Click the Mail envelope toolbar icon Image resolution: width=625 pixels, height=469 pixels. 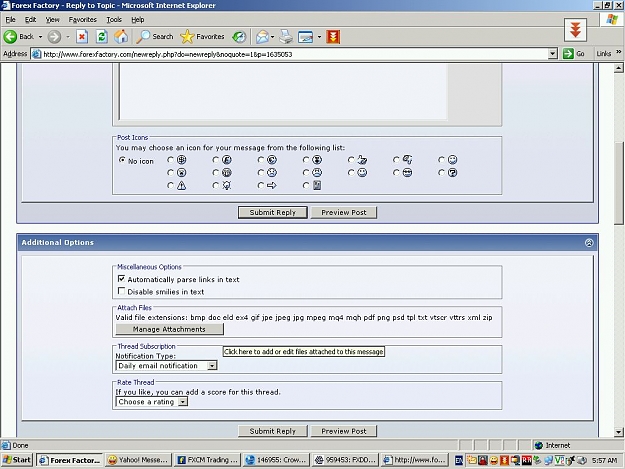click(262, 37)
